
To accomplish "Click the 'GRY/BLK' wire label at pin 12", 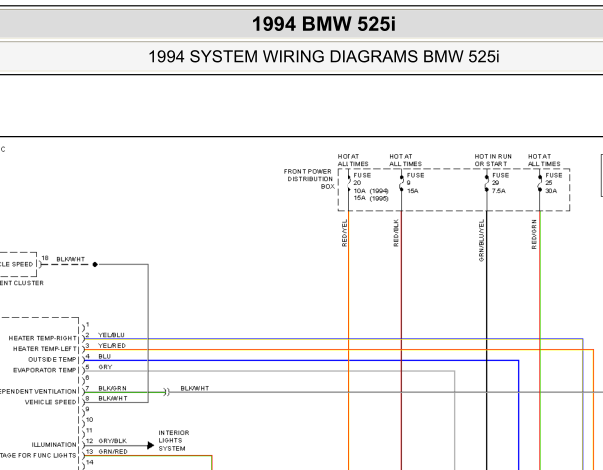I will tap(112, 441).
